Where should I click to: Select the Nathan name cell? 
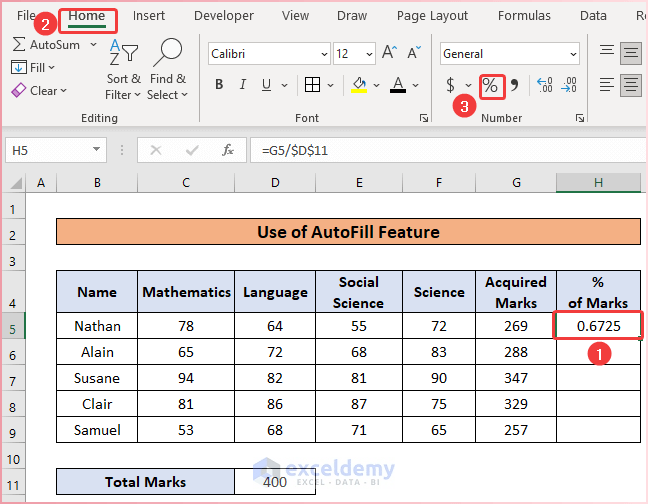(x=97, y=326)
